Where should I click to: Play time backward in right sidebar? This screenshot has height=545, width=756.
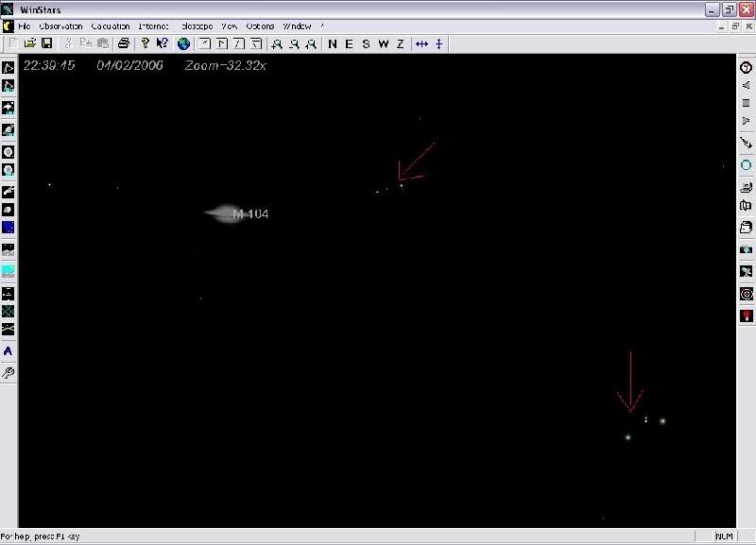pyautogui.click(x=747, y=85)
